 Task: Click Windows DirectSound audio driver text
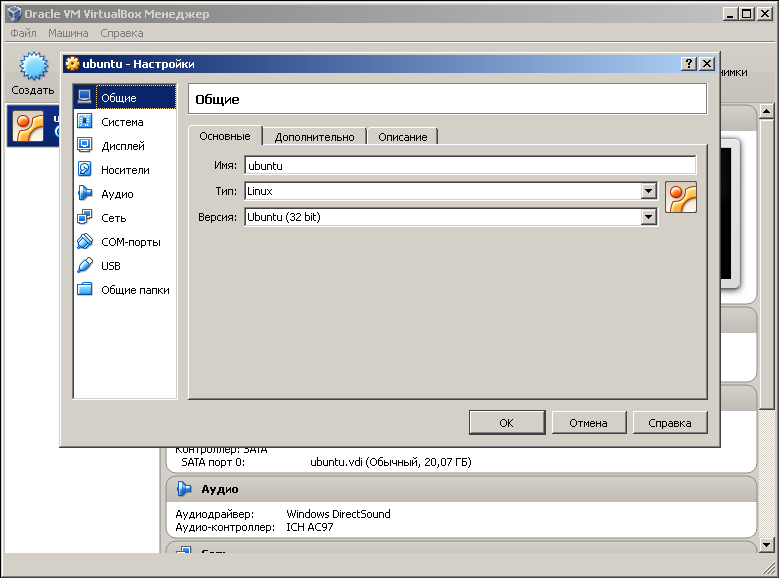338,514
